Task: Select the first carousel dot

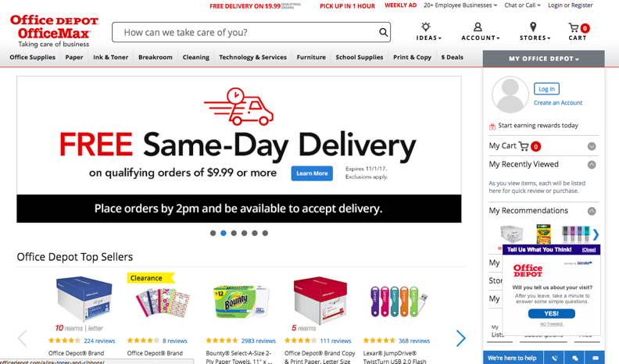Action: 213,233
